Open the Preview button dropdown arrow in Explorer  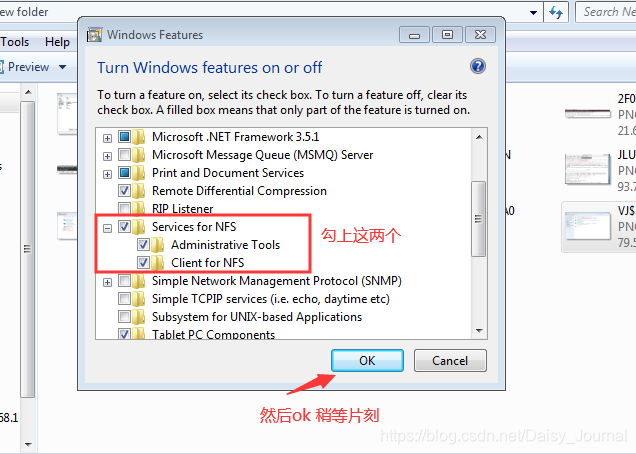coord(62,67)
